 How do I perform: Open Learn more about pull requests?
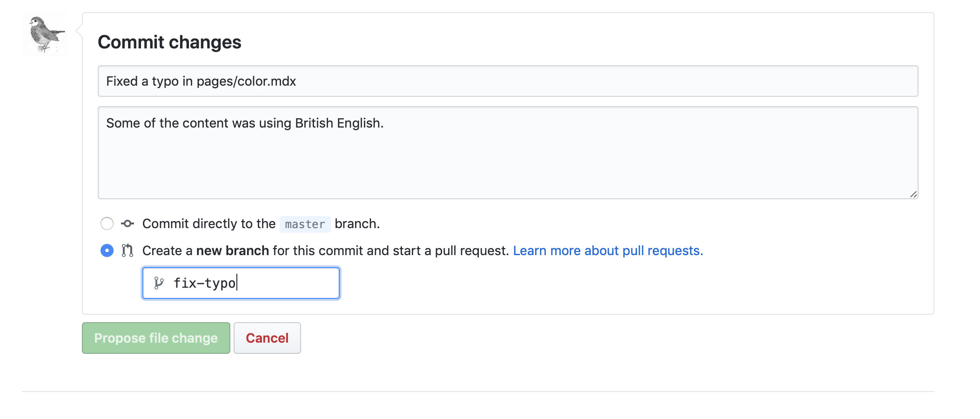608,250
